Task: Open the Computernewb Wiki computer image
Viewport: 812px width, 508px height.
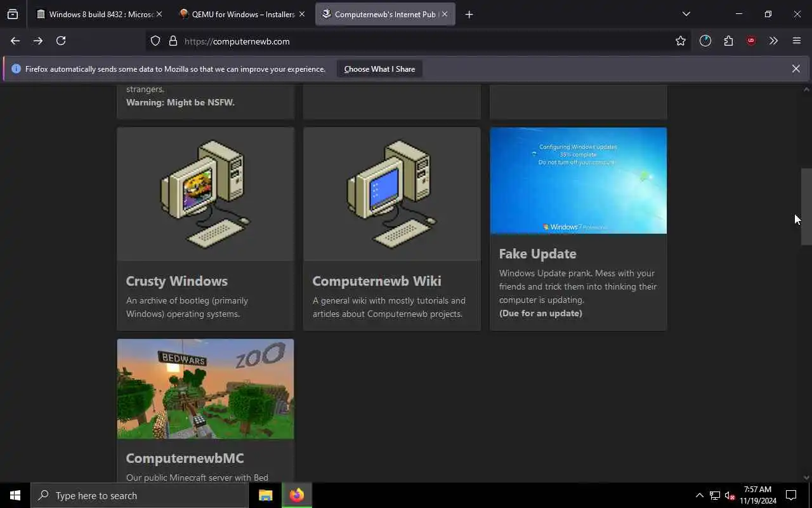Action: click(392, 194)
